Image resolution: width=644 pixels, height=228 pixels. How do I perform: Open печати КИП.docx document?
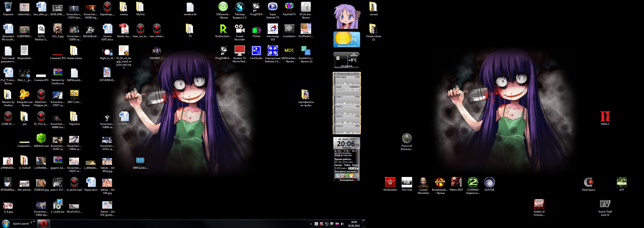pyautogui.click(x=107, y=32)
